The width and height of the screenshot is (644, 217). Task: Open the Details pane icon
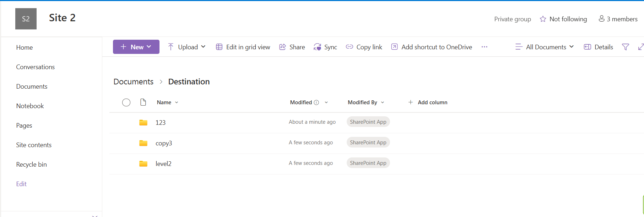pyautogui.click(x=588, y=47)
